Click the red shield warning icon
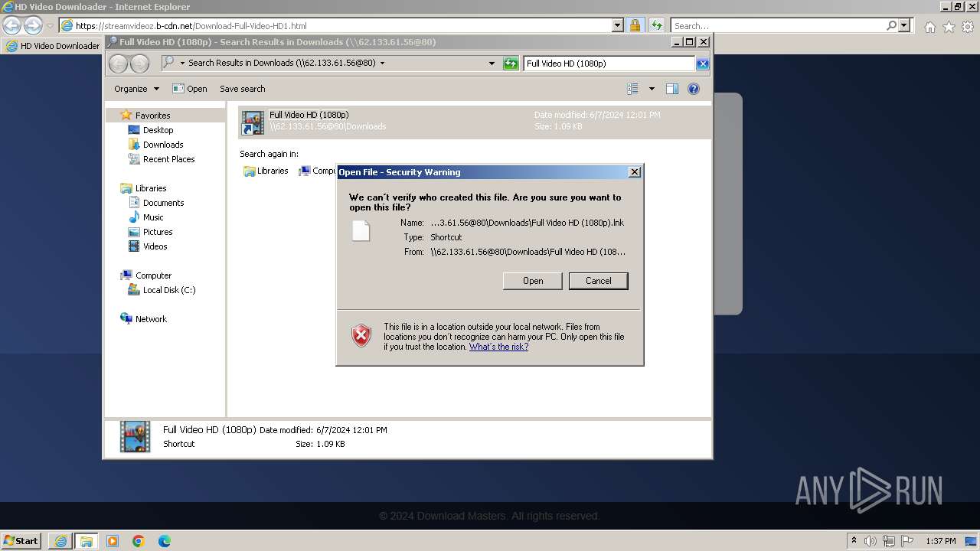The image size is (980, 551). tap(361, 335)
